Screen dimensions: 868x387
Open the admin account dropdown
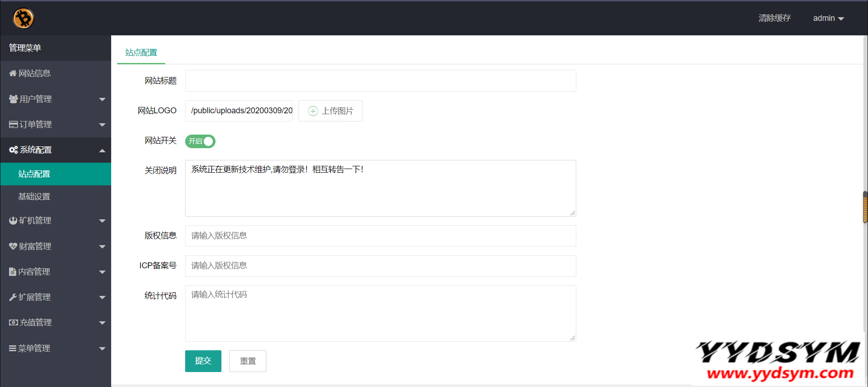coord(828,18)
